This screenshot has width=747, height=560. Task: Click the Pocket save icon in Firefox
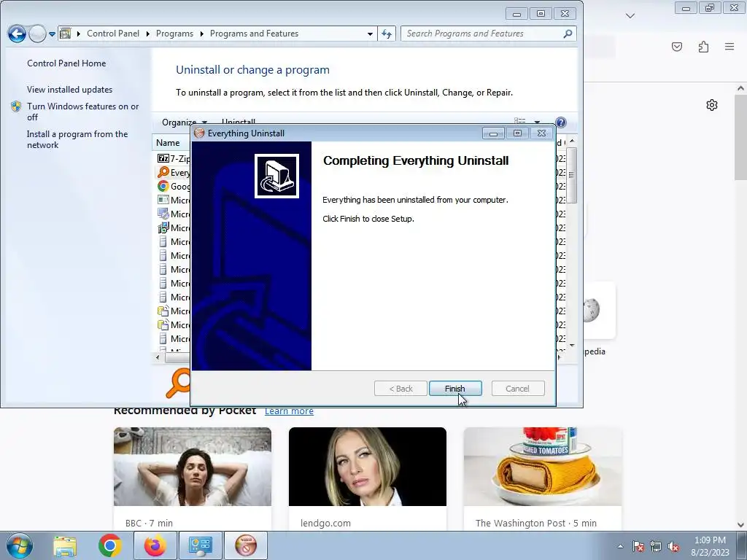(x=676, y=47)
